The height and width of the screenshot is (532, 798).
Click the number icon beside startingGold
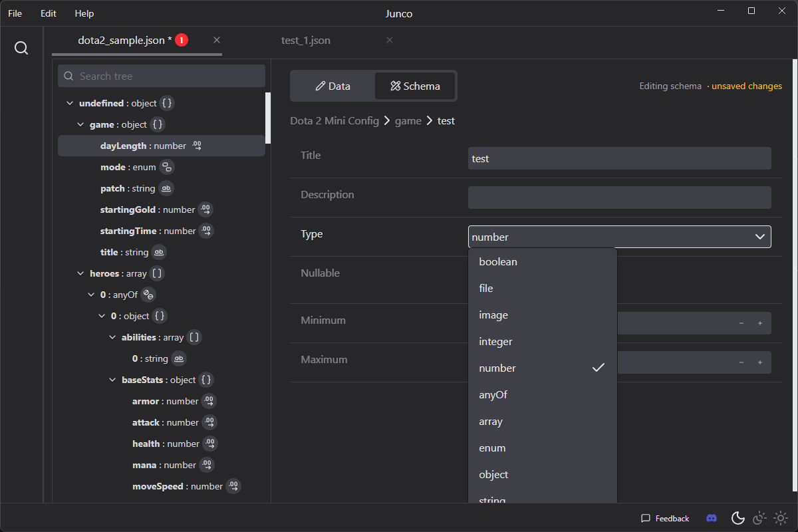point(205,209)
